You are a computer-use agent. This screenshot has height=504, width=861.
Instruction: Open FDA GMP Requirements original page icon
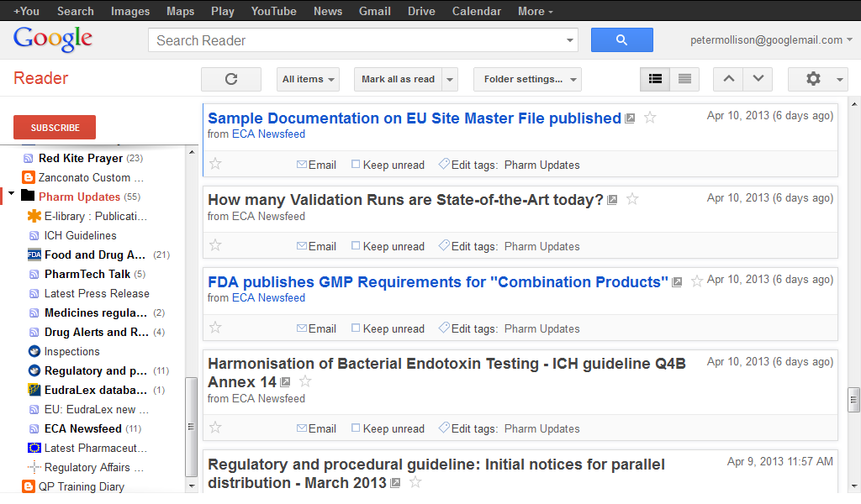tap(677, 282)
